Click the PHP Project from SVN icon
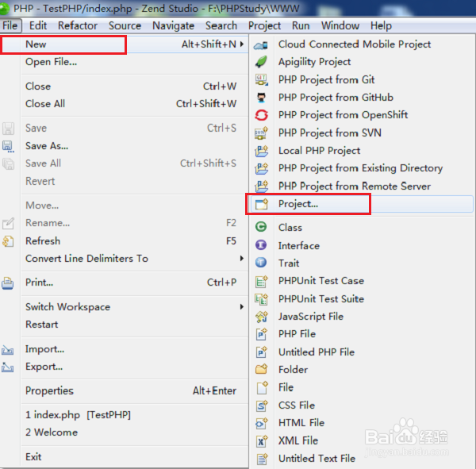Viewport: 476px width, 469px height. click(261, 133)
